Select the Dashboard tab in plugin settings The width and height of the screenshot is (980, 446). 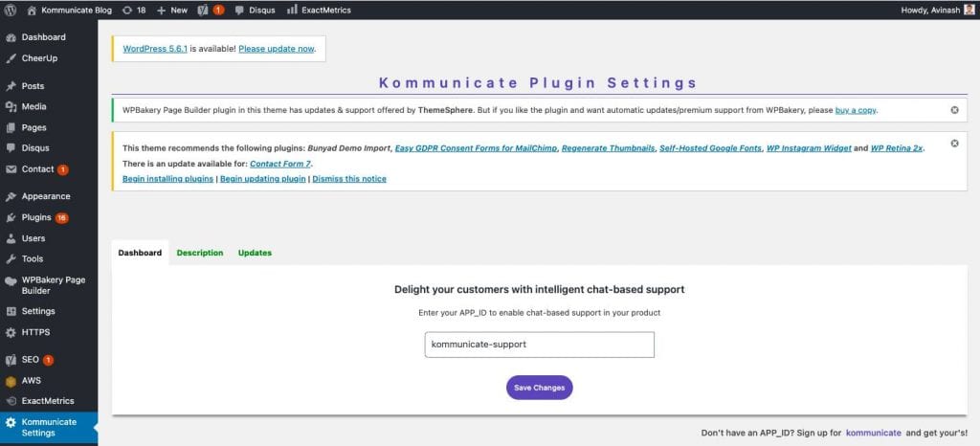pos(140,253)
